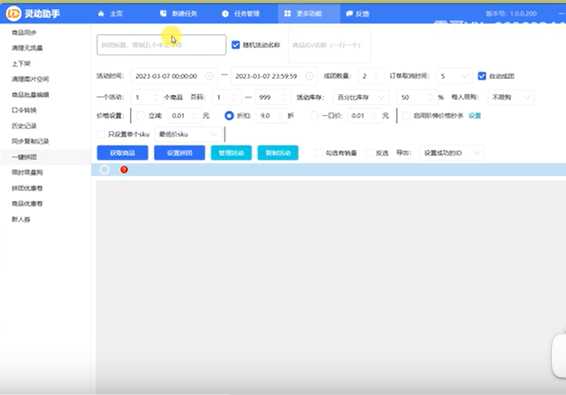The image size is (566, 395).
Task: Open 商品批量编辑 in the sidebar
Action: [30, 95]
